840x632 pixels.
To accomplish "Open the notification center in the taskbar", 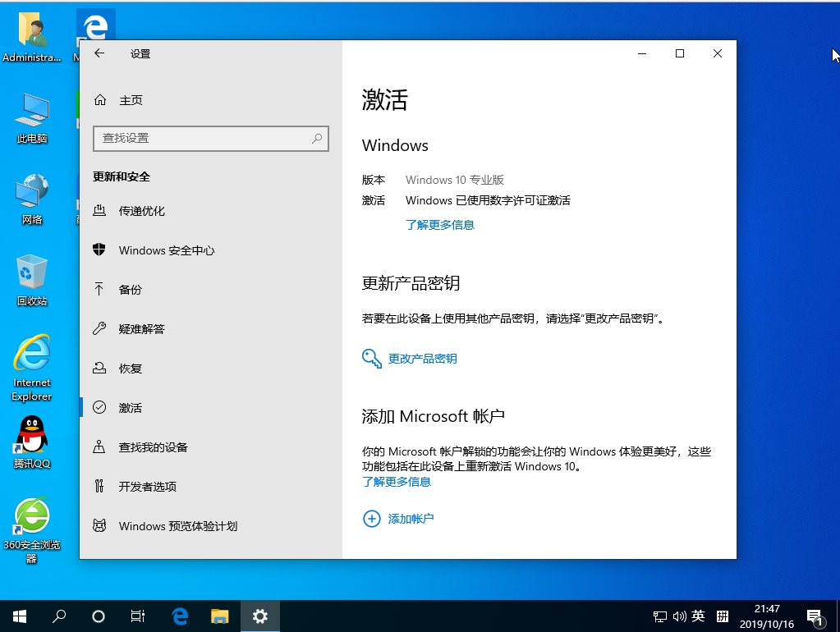I will point(815,616).
